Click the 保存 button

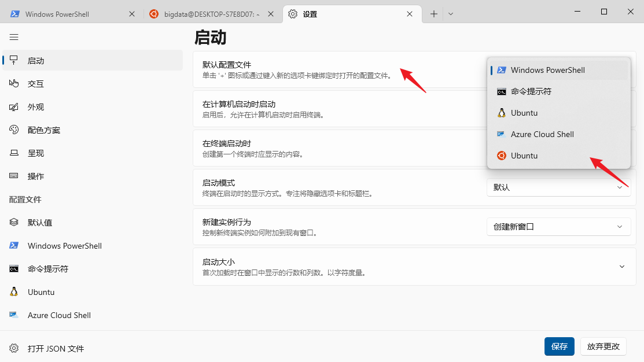[x=559, y=346]
